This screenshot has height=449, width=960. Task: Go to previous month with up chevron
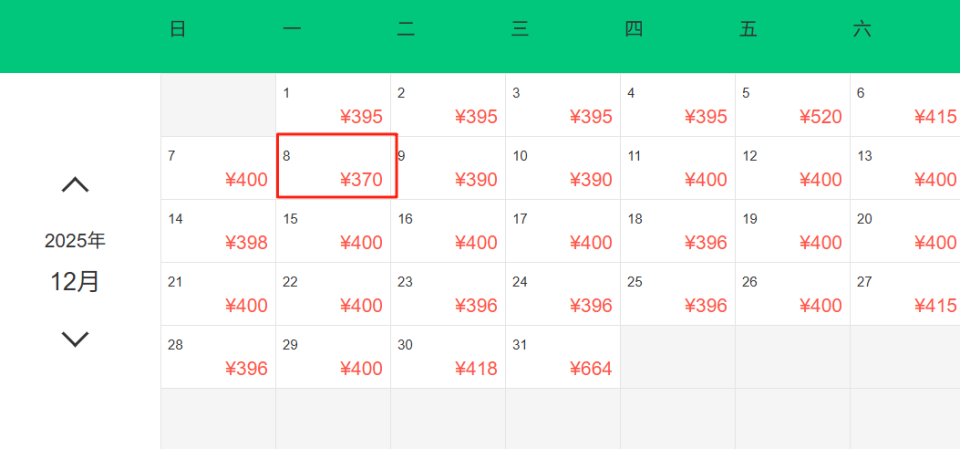pos(75,185)
